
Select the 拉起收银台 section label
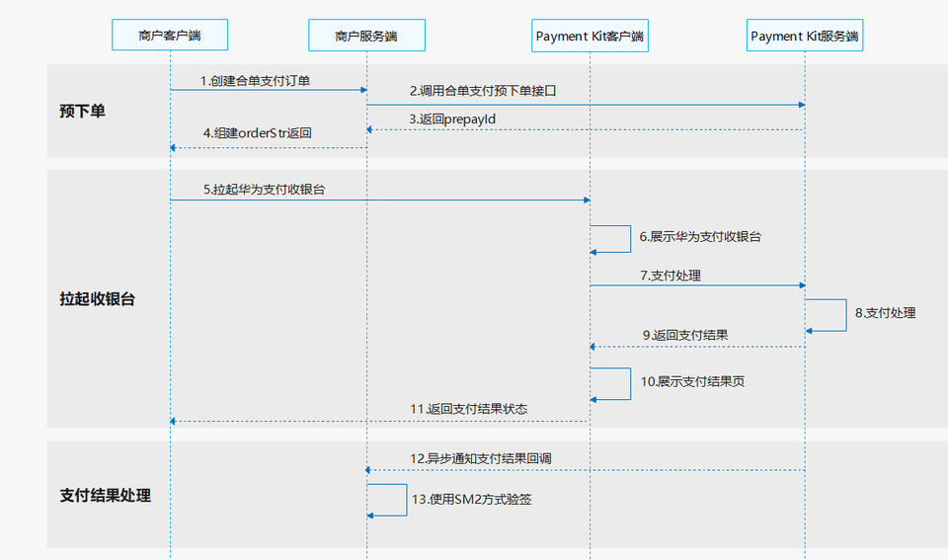coord(97,298)
